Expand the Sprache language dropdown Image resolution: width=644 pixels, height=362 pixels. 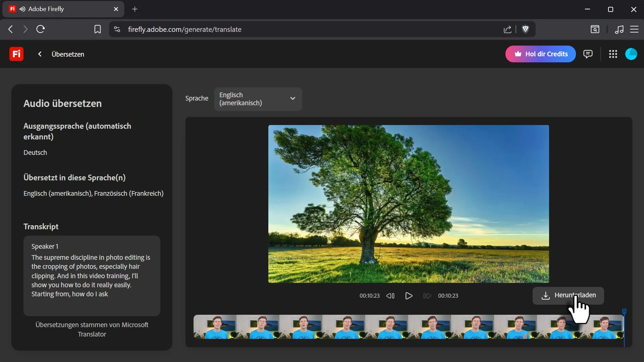tap(258, 99)
